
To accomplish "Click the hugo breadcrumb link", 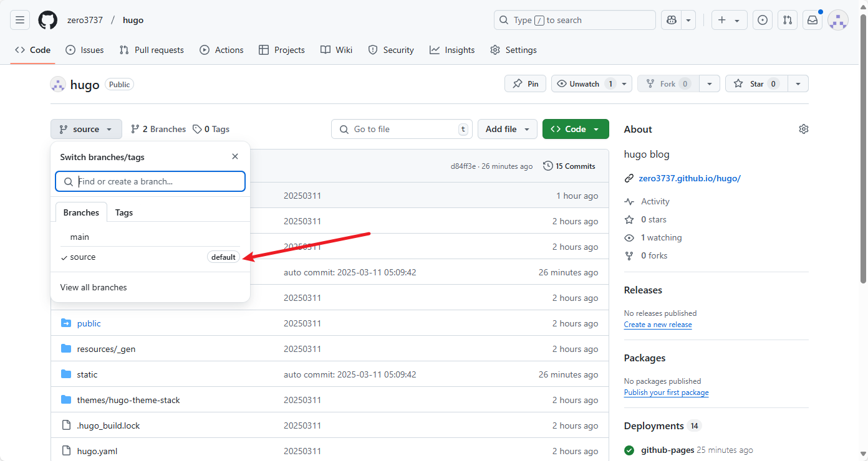I will (133, 20).
